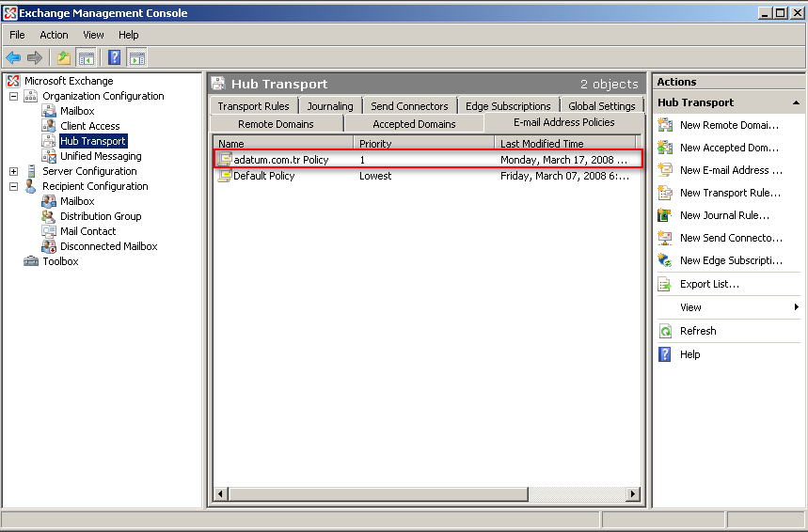Switch to the Transport Rules tab

[254, 106]
